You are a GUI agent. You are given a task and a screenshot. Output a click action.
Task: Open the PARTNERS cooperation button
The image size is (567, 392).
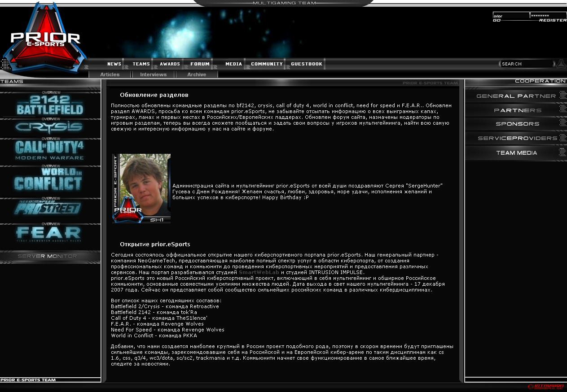pyautogui.click(x=516, y=110)
